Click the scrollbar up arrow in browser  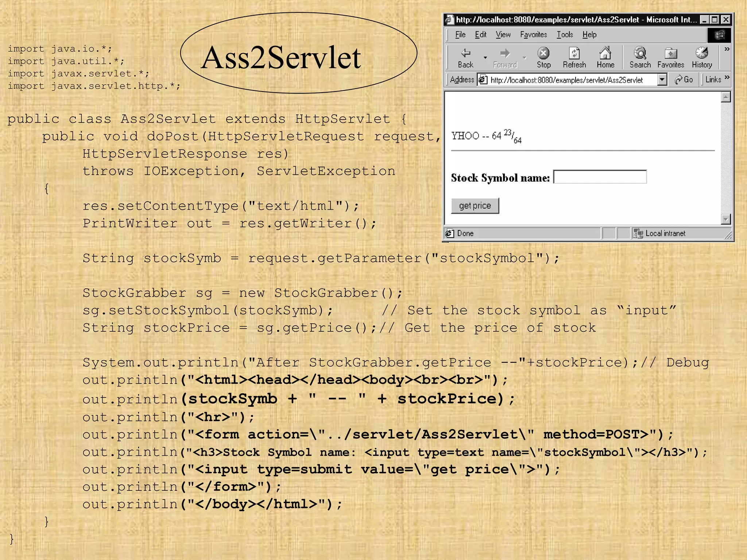pyautogui.click(x=726, y=97)
